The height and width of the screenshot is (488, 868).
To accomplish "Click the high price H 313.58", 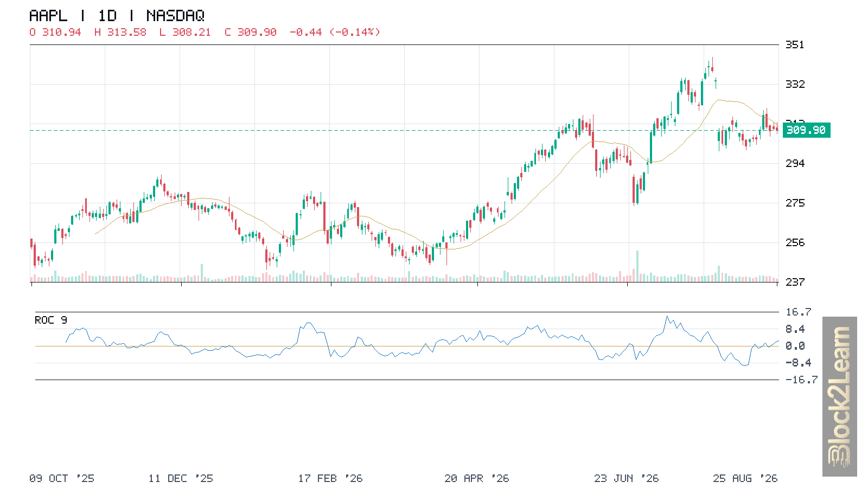I will tap(120, 32).
